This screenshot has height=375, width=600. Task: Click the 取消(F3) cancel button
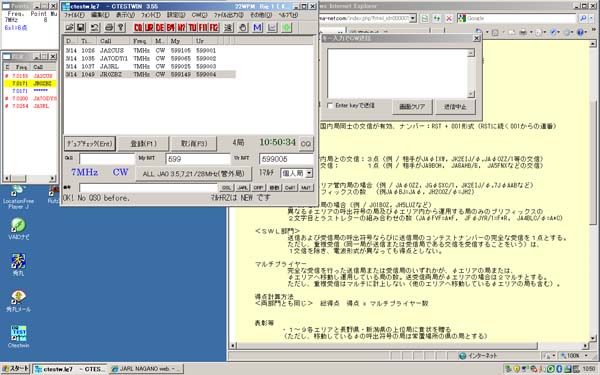click(194, 143)
